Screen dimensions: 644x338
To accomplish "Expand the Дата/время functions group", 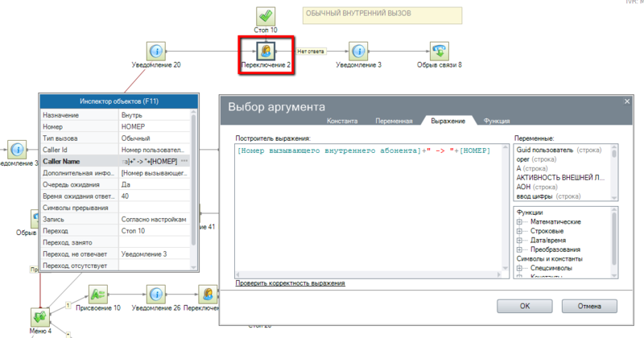I will coord(519,241).
